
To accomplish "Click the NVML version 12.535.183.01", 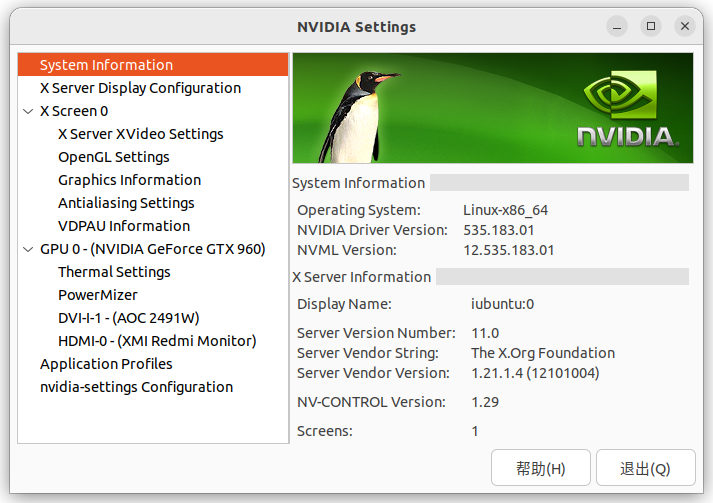I will [x=508, y=250].
